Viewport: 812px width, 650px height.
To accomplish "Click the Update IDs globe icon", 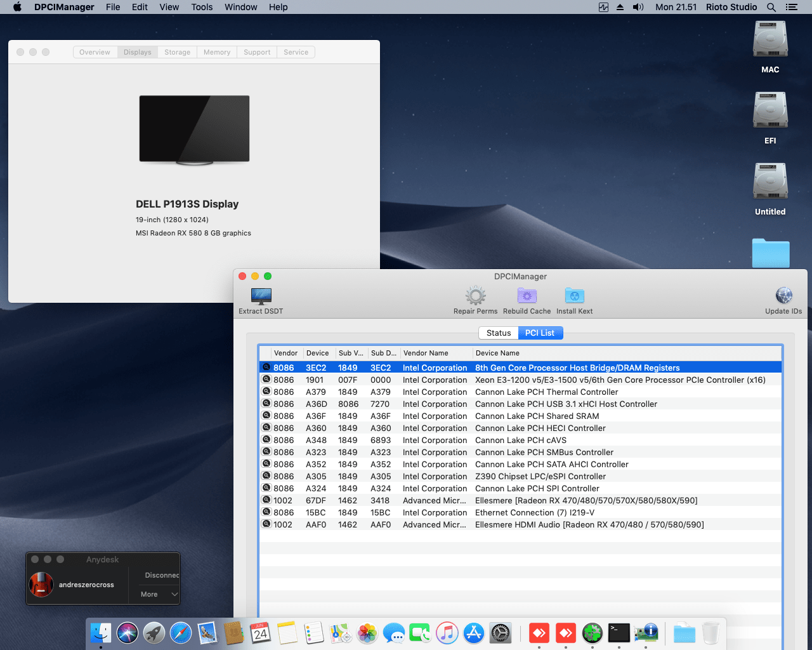I will tap(783, 296).
